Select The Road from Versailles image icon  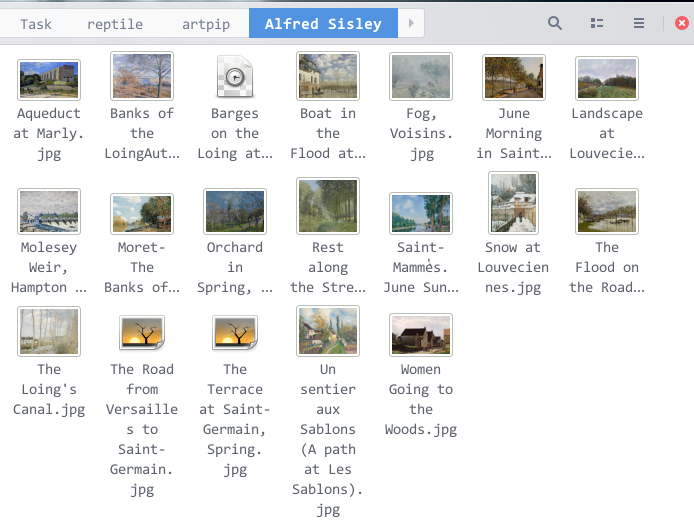[142, 333]
